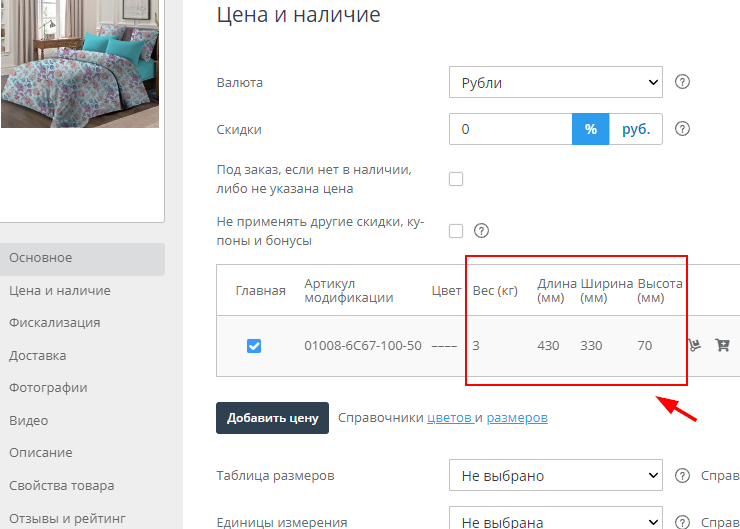Go to Доставка section in sidebar

(38, 355)
